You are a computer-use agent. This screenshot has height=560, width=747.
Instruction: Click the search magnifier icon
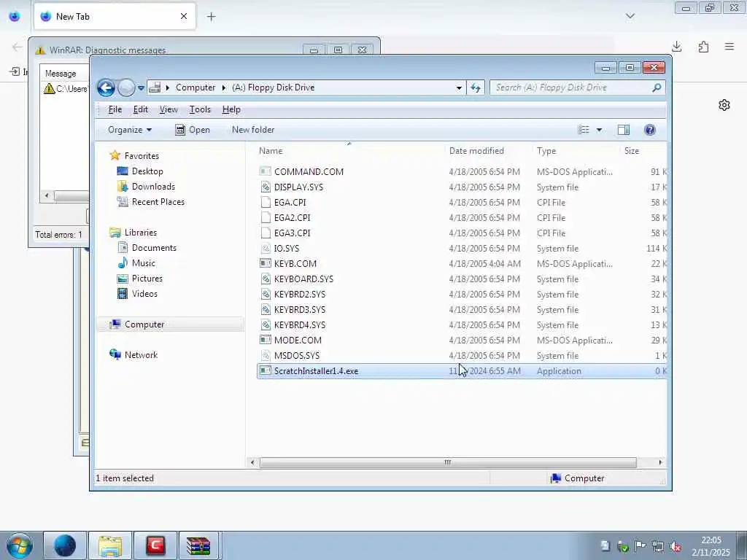tap(657, 87)
